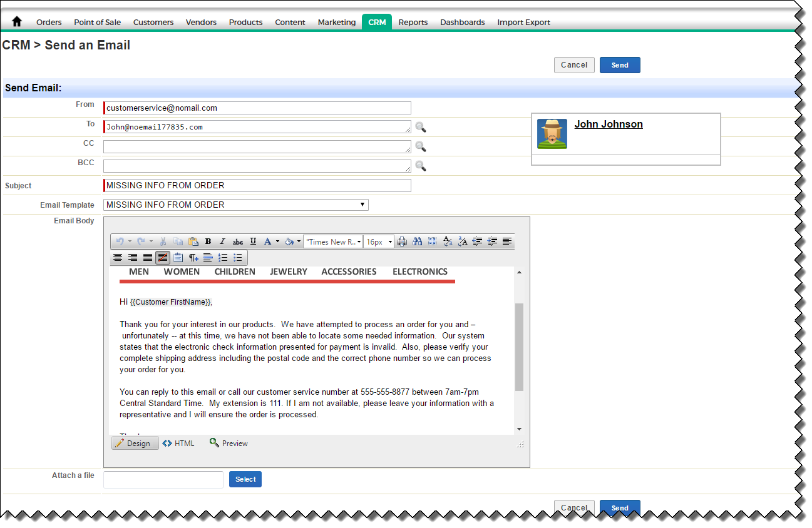The height and width of the screenshot is (528, 812).
Task: Click the Select All icon
Action: pos(432,241)
